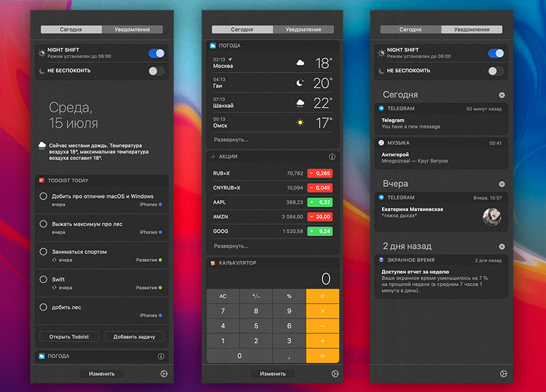Select Уведомления tab in the right panel
Image resolution: width=546 pixels, height=392 pixels.
pos(472,29)
